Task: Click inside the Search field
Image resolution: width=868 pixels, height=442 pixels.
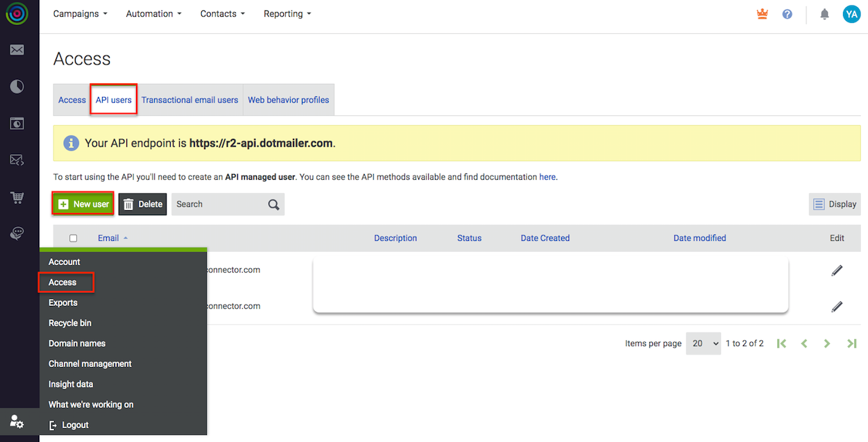Action: tap(219, 204)
